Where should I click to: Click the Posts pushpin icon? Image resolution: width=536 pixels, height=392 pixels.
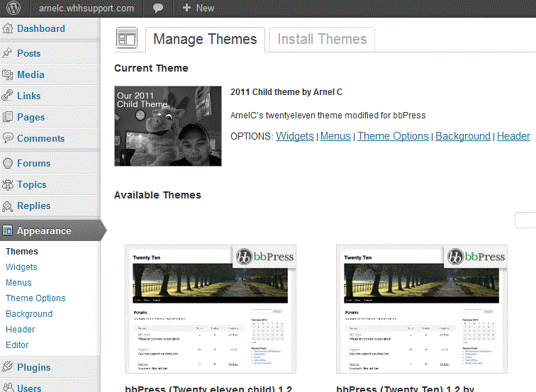(8, 53)
